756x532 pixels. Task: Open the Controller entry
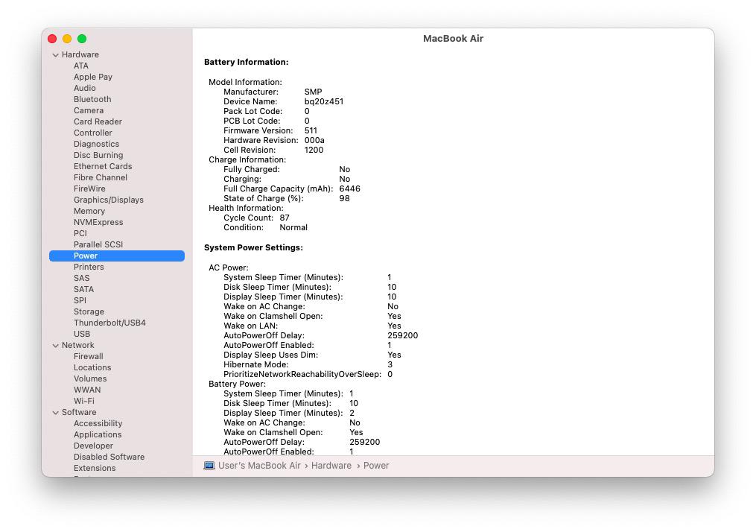(x=92, y=133)
